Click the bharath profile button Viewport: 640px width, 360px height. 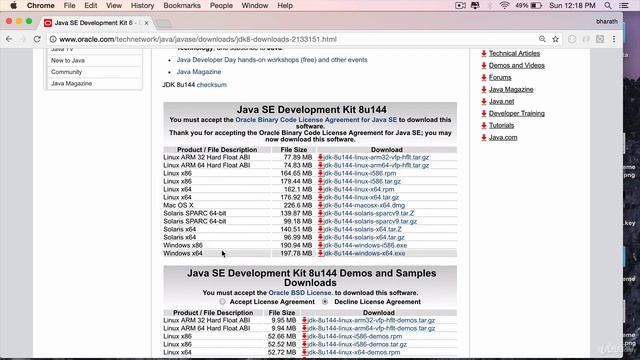coord(607,21)
